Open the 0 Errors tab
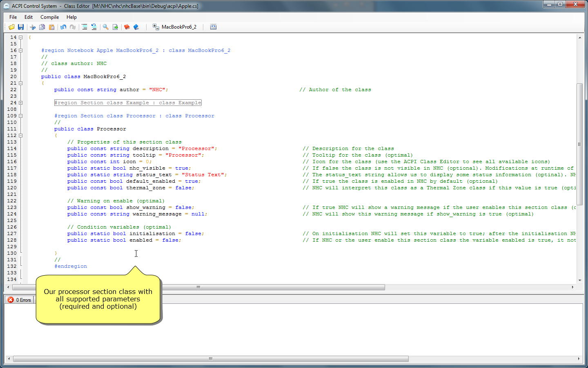588x368 pixels. pyautogui.click(x=20, y=300)
